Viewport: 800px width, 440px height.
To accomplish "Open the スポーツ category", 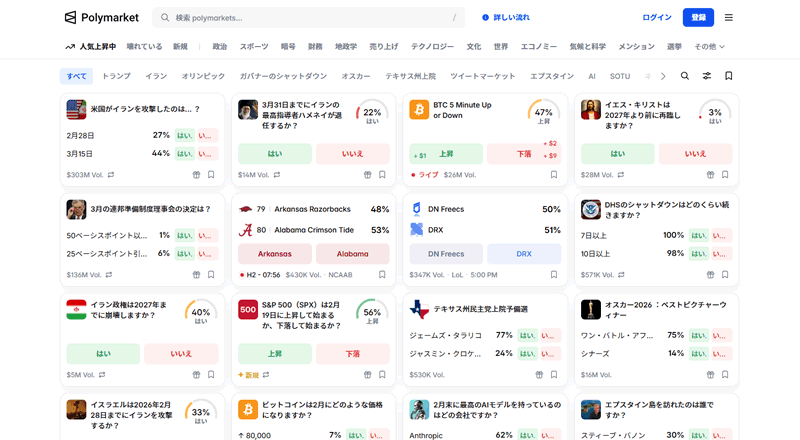I will click(x=254, y=46).
